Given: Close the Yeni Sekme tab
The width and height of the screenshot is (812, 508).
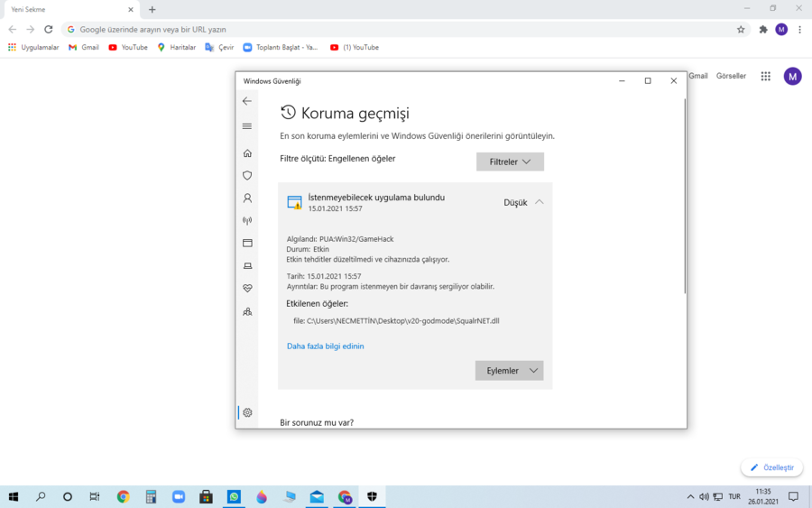Looking at the screenshot, I should [x=131, y=9].
